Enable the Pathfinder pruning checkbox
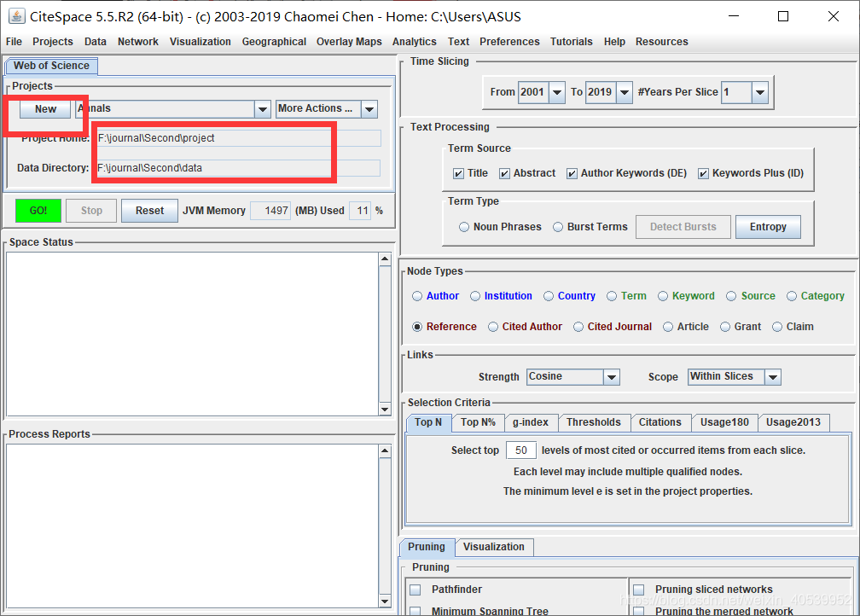Viewport: 860px width, 616px height. [x=415, y=590]
